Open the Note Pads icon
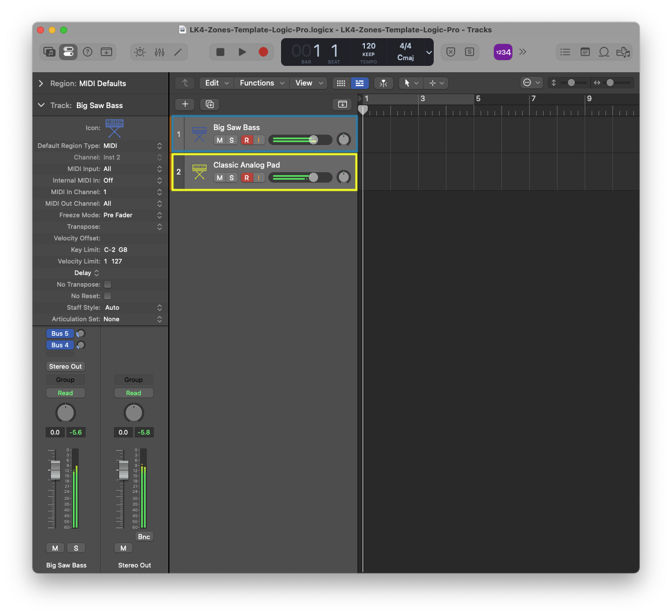672x616 pixels. click(x=585, y=52)
